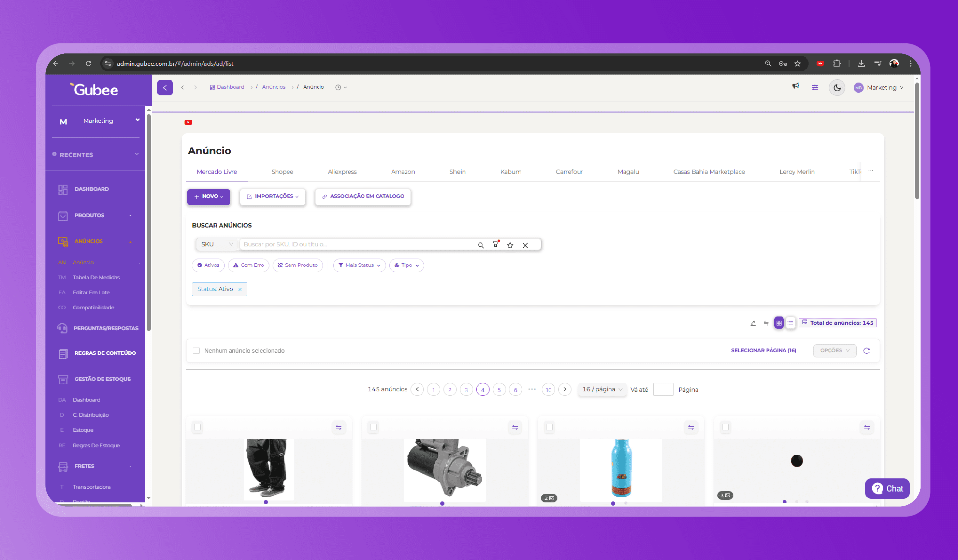Open the SKU search type dropdown

coord(217,244)
